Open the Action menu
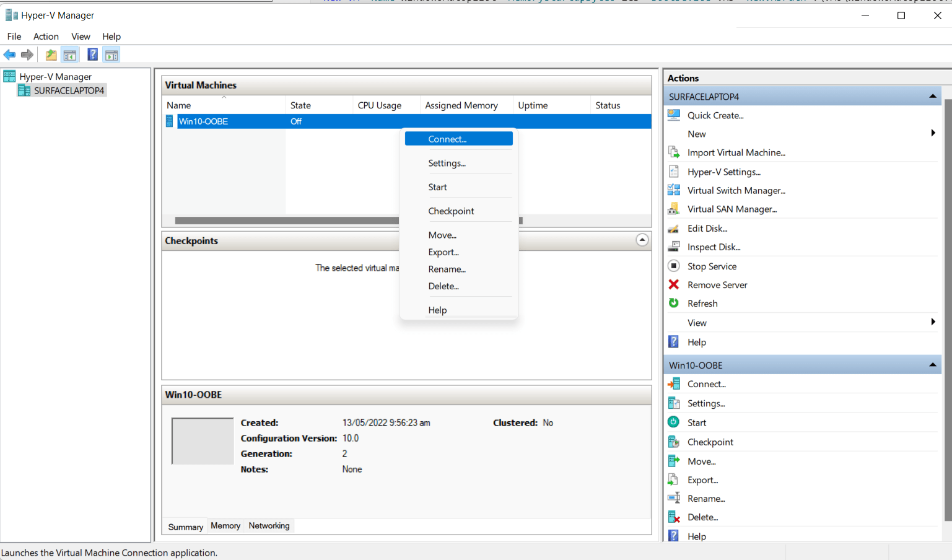Screen dimensions: 952x560 46,37
